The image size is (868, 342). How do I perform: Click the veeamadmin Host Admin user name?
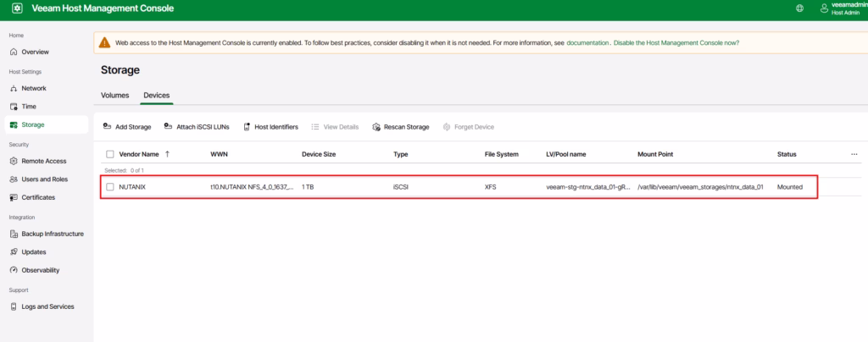(x=849, y=8)
